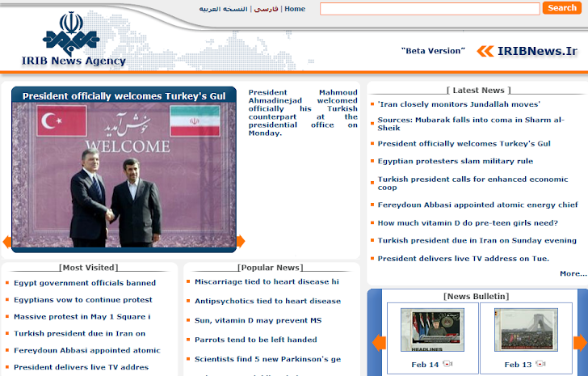Open the Feb 13 news bulletin thumbnail

tap(526, 330)
